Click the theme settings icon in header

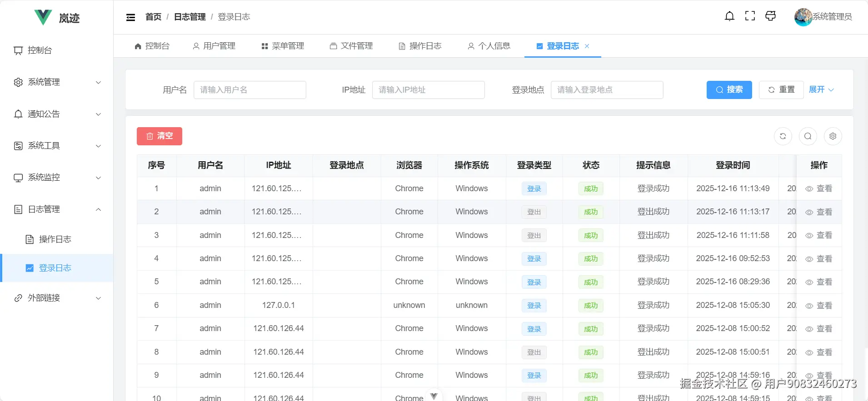tap(770, 16)
